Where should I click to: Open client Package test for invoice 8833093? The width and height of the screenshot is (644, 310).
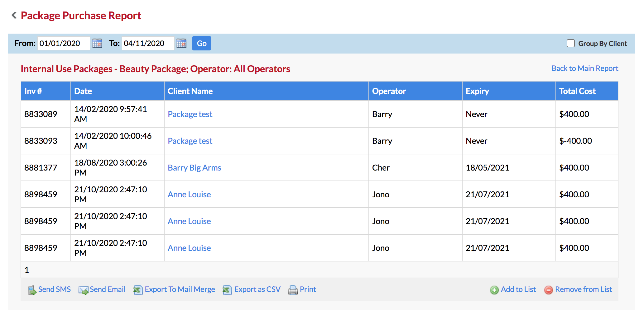(x=190, y=141)
